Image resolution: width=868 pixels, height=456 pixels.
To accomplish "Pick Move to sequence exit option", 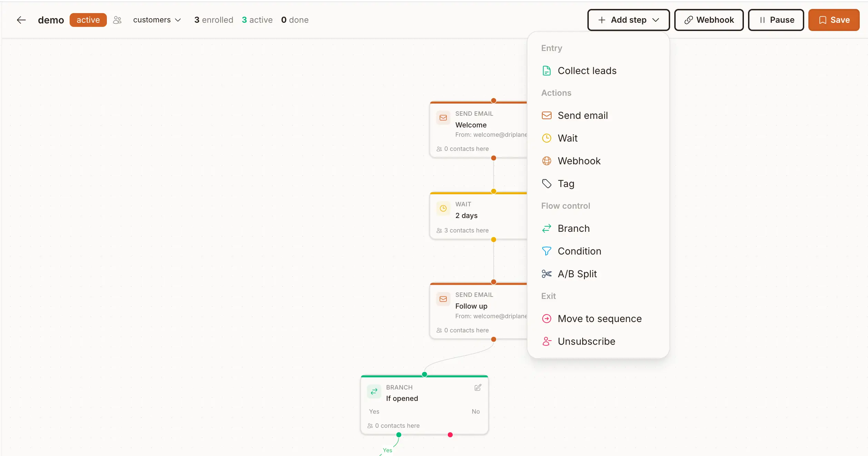I will pos(599,319).
